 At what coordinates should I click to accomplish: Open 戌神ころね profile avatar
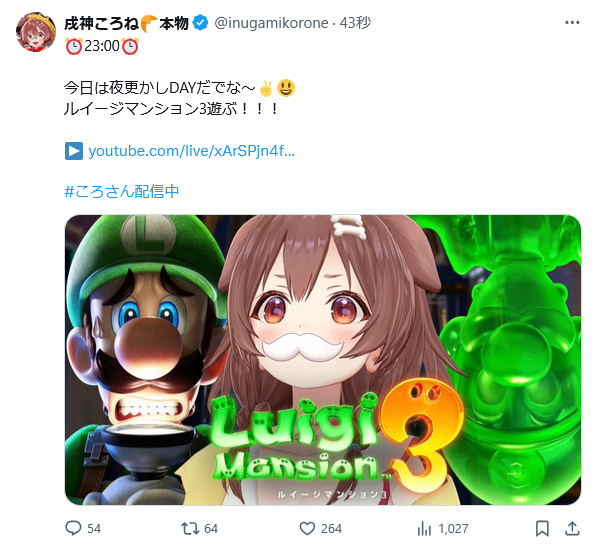point(36,32)
